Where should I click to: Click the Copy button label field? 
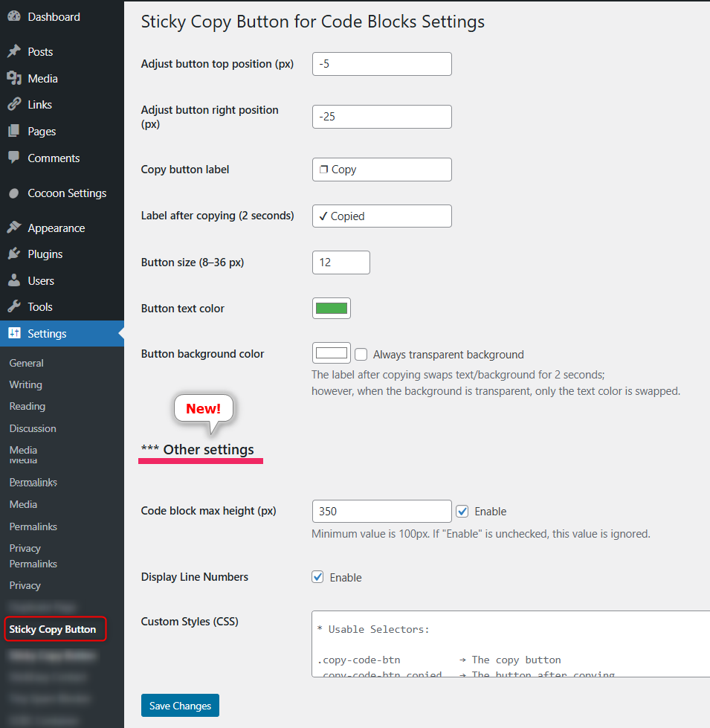pos(382,170)
